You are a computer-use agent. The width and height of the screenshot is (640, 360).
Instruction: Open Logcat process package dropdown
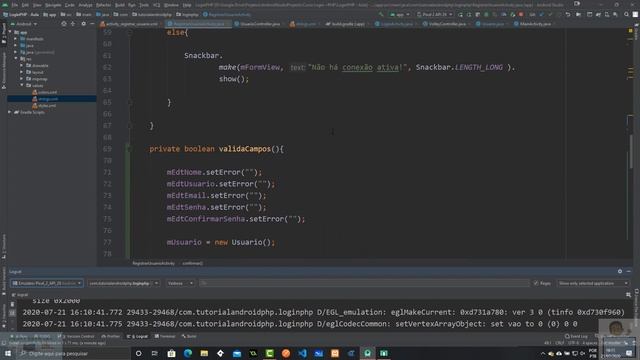(123, 283)
